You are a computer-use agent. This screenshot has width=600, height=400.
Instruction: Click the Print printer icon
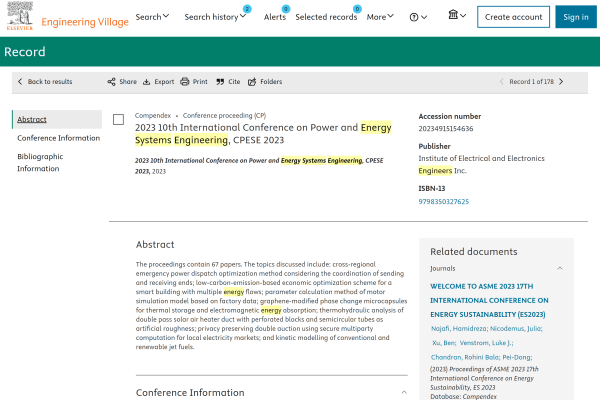185,82
